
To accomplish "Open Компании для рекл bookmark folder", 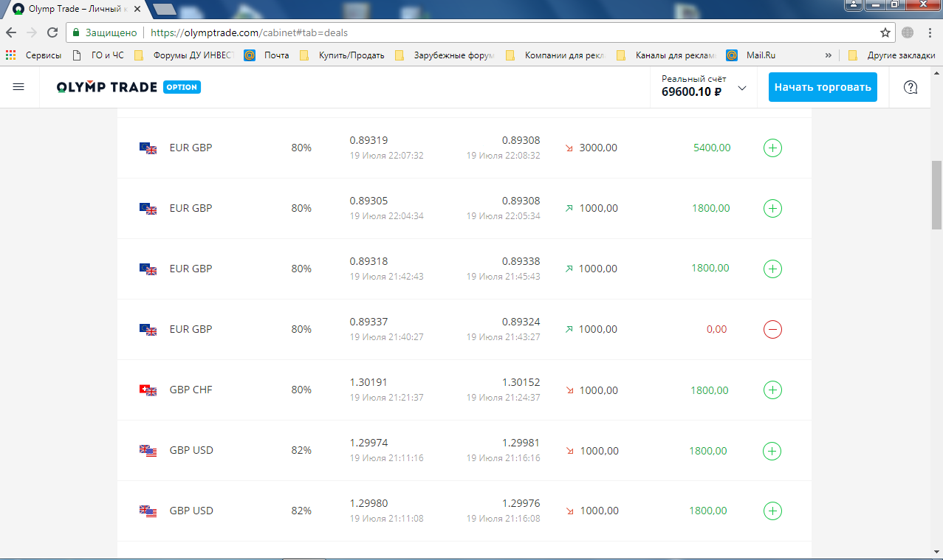I will [x=555, y=55].
